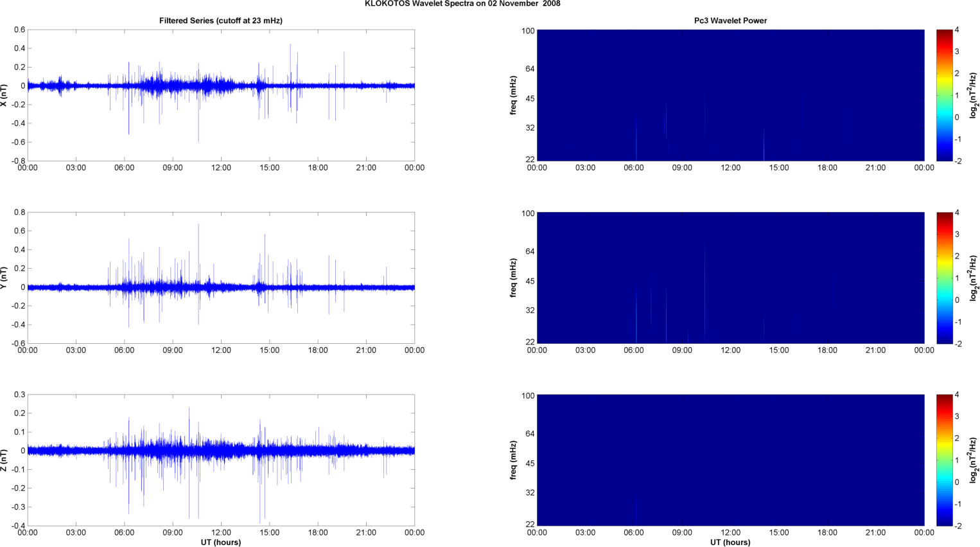Click the log2(nT²/Hz) label of middle colorbar
The image size is (980, 547).
click(x=974, y=278)
